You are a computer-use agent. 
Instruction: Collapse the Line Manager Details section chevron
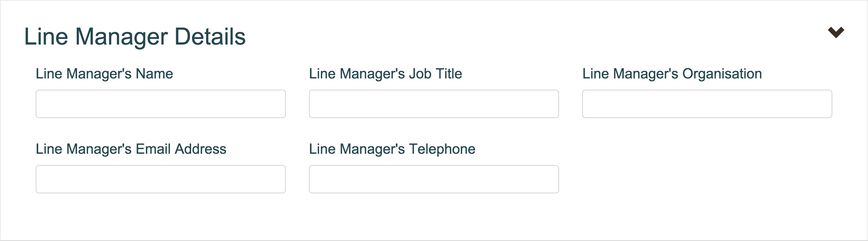tap(836, 32)
